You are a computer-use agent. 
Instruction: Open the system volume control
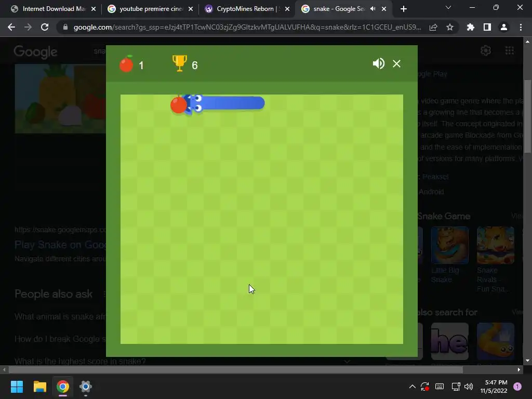469,387
